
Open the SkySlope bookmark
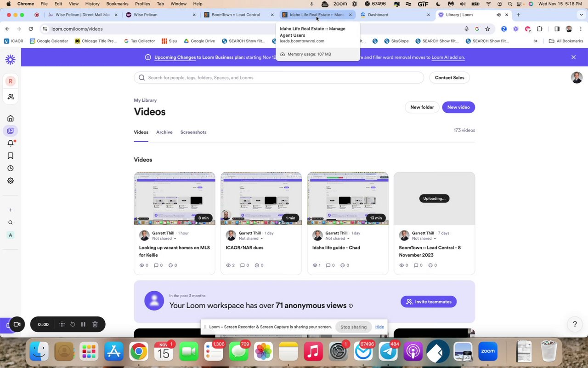[x=396, y=41]
